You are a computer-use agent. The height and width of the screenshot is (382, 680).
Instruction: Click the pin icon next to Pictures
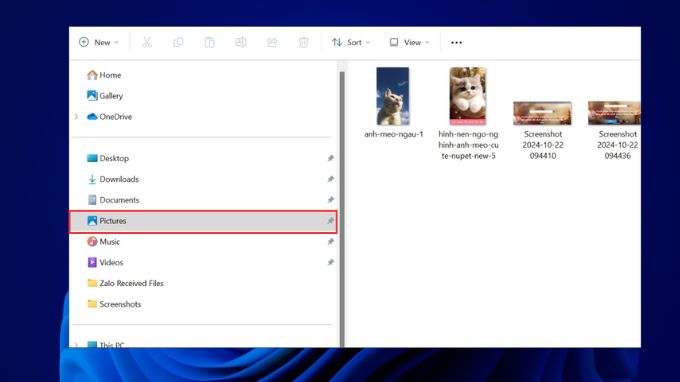pyautogui.click(x=330, y=221)
